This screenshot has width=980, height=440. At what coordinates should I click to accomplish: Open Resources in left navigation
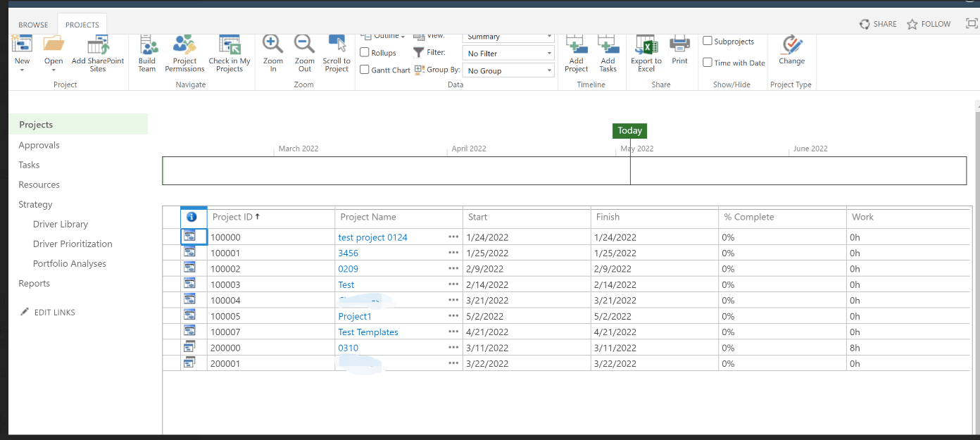[39, 184]
